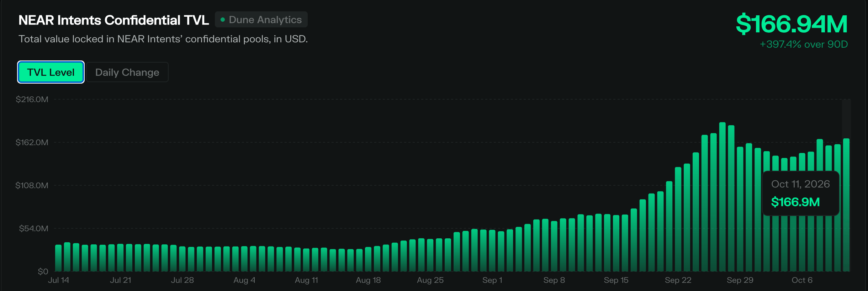The image size is (868, 291).
Task: Select the tallest bar in the chart
Action: pyautogui.click(x=723, y=197)
